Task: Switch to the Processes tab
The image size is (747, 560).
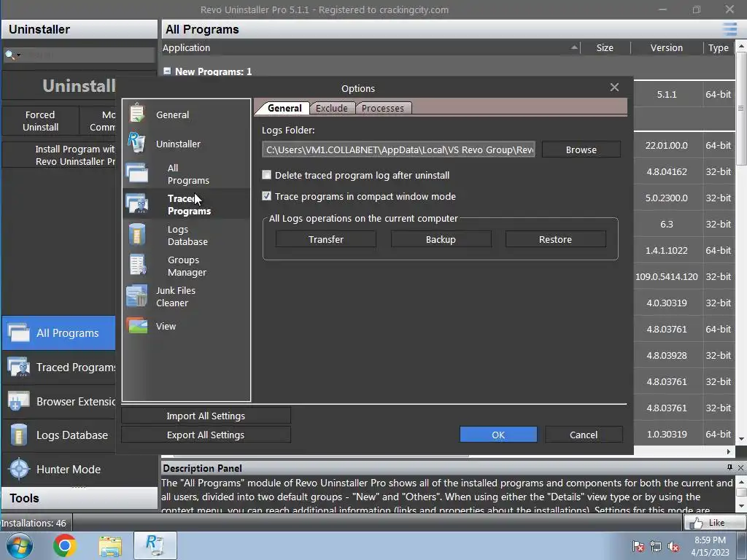Action: 382,108
